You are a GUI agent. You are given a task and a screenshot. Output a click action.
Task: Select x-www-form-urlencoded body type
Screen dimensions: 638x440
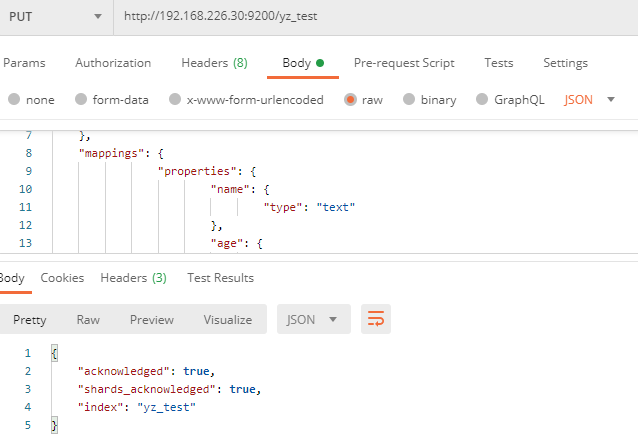pyautogui.click(x=175, y=100)
